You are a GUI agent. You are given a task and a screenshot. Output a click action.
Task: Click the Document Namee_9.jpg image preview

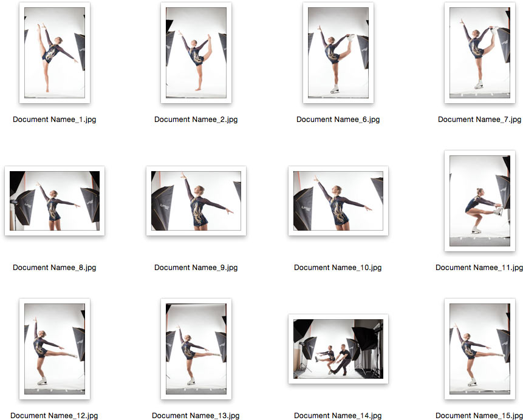click(x=196, y=201)
